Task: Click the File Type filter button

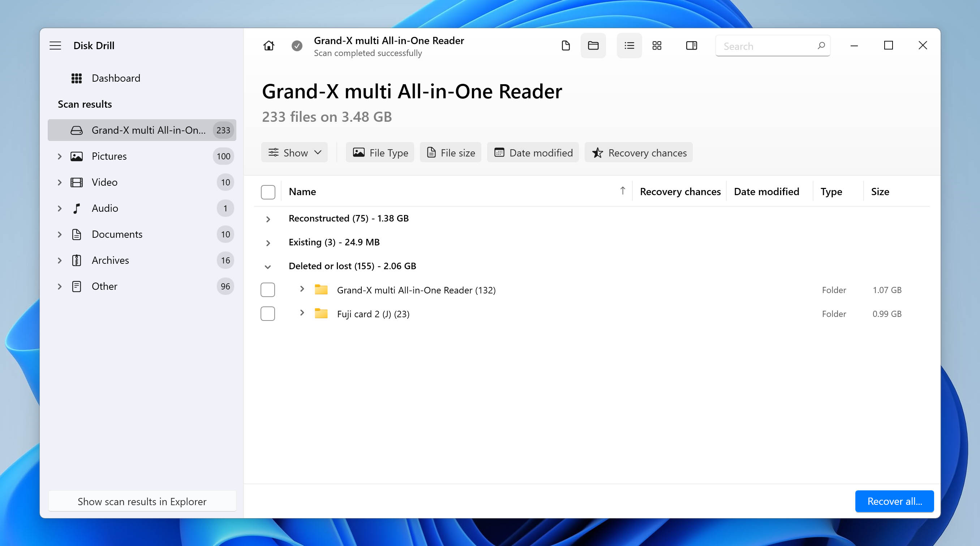Action: click(380, 152)
